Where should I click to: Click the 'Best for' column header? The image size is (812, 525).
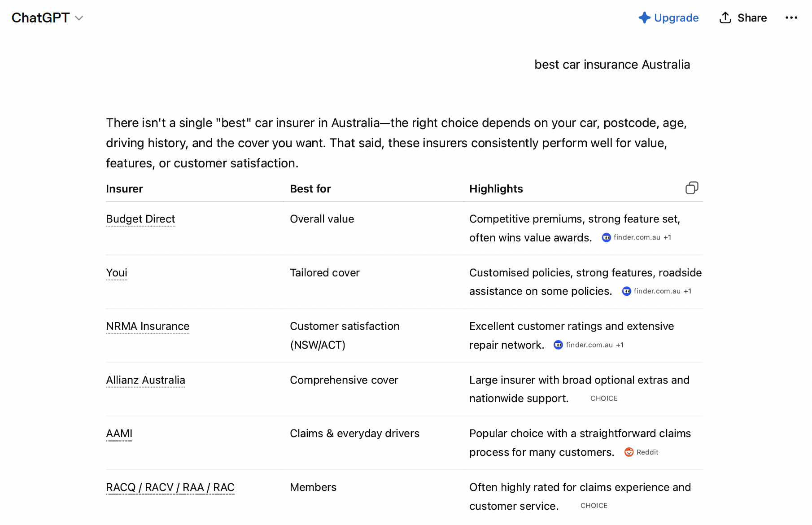[x=310, y=189]
